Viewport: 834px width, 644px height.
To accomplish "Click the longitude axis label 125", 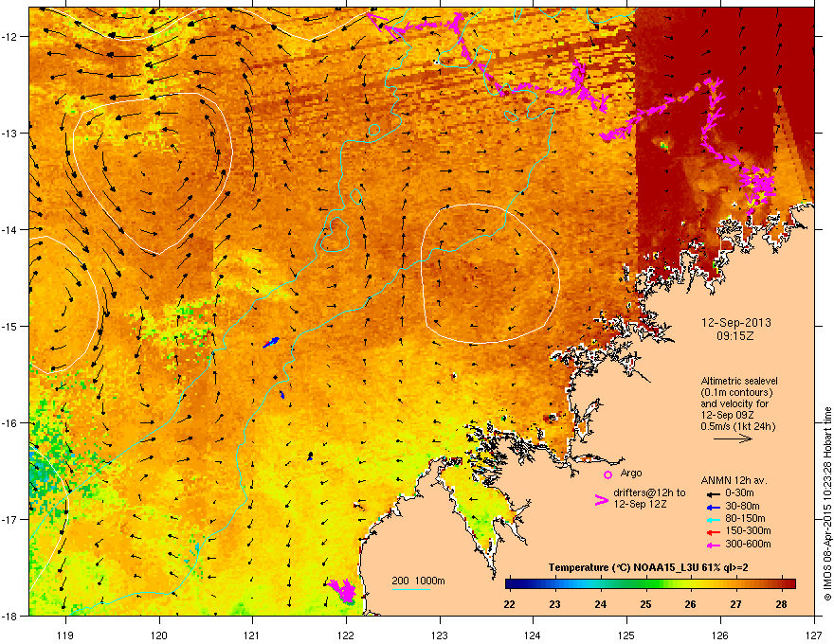I will pos(626,635).
